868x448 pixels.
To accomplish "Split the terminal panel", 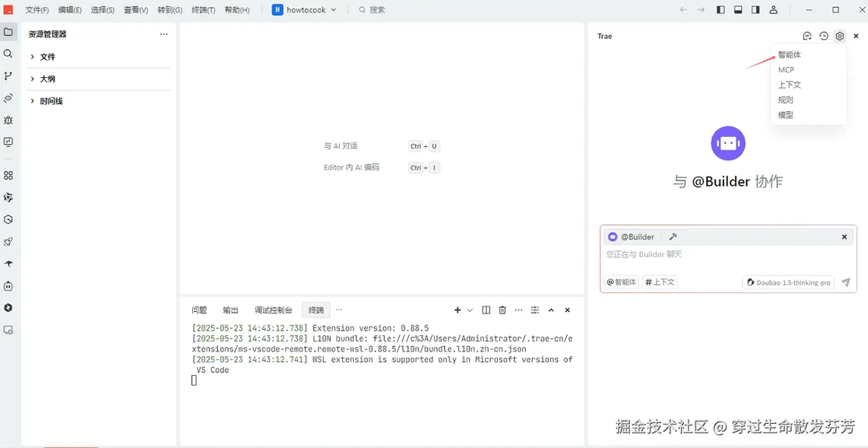I will [x=486, y=310].
